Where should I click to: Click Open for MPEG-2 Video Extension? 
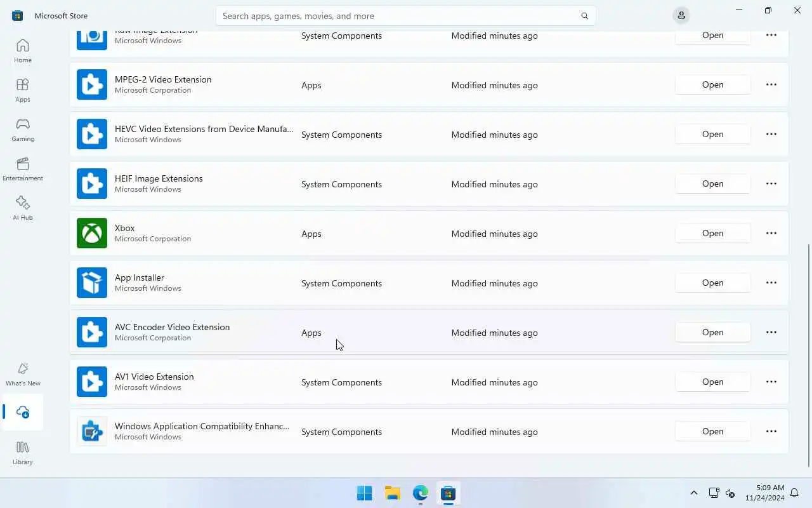[713, 84]
